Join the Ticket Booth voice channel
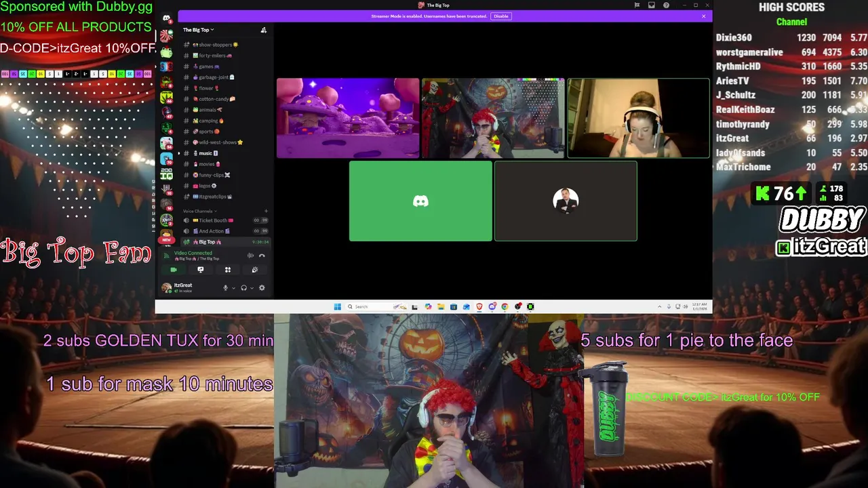Image resolution: width=868 pixels, height=488 pixels. pyautogui.click(x=226, y=220)
